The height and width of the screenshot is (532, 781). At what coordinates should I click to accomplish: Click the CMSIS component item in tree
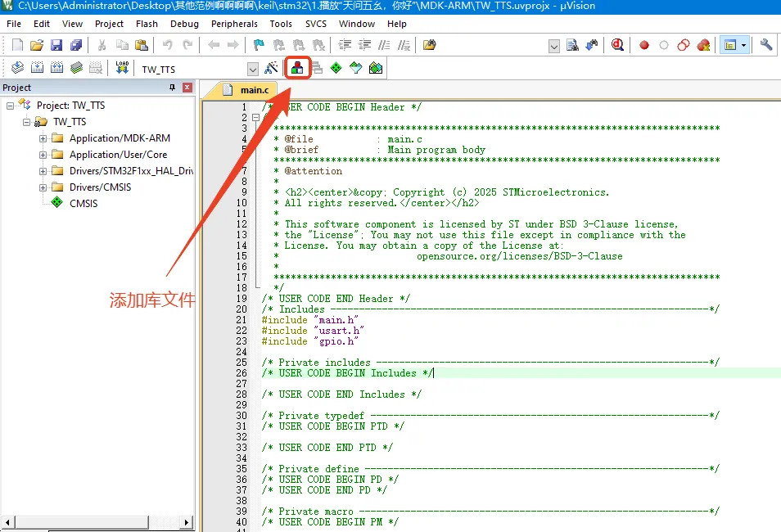(x=83, y=203)
